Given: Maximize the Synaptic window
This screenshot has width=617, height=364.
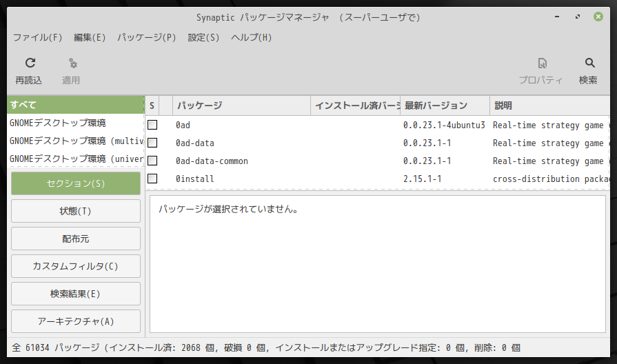Looking at the screenshot, I should (578, 17).
